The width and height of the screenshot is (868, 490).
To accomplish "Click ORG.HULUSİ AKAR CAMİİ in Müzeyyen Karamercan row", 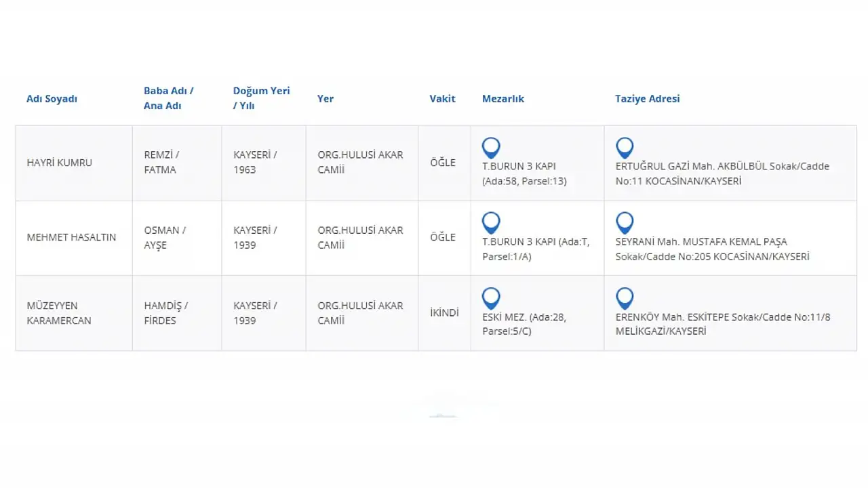I will pos(360,313).
